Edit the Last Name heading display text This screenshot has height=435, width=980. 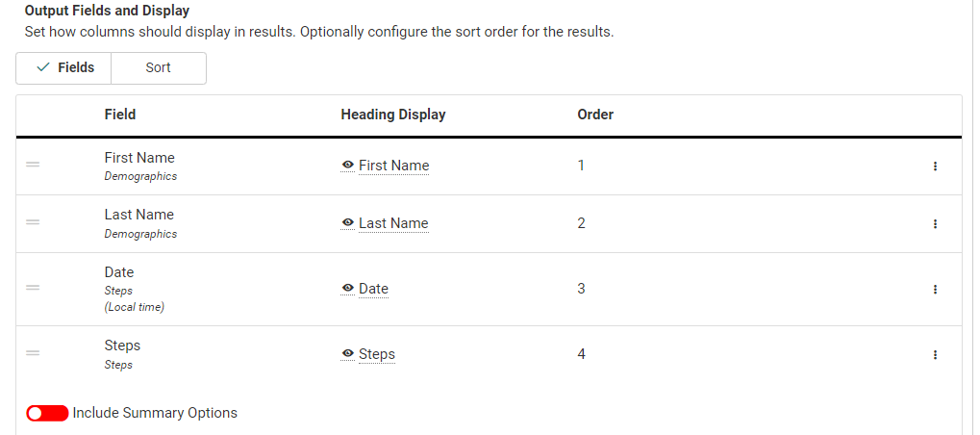tap(393, 223)
